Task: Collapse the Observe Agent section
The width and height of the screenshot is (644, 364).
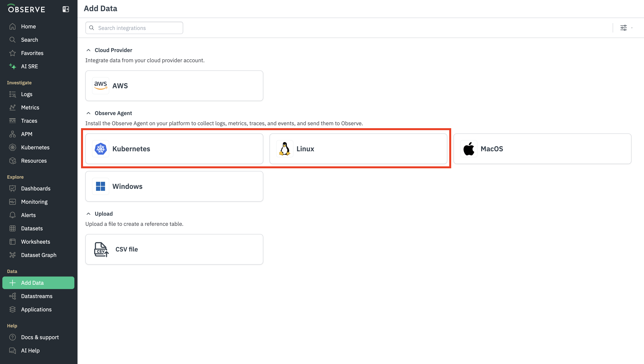Action: pos(88,113)
